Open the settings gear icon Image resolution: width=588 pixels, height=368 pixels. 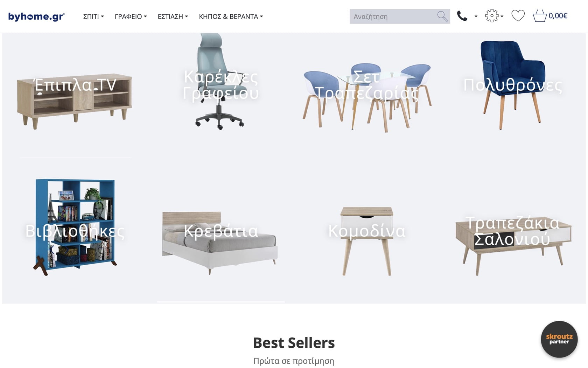[x=492, y=16]
